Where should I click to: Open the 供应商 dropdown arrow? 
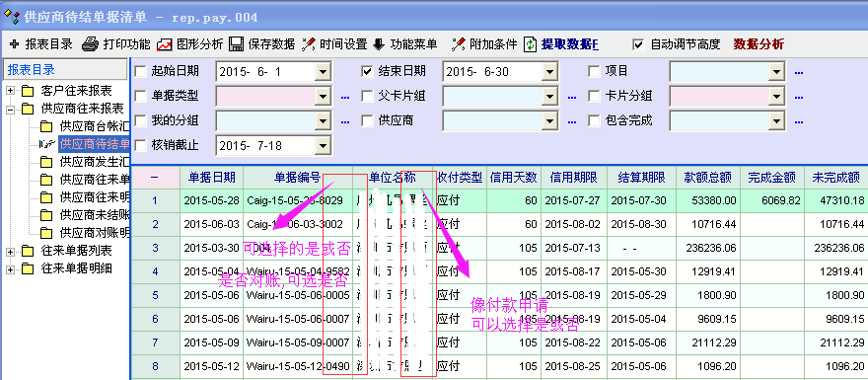pyautogui.click(x=549, y=120)
